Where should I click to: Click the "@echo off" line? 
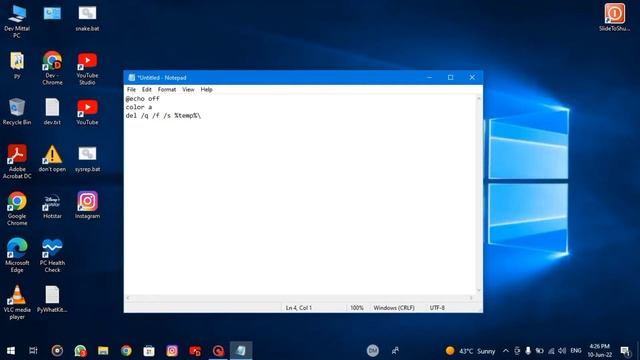(x=142, y=99)
